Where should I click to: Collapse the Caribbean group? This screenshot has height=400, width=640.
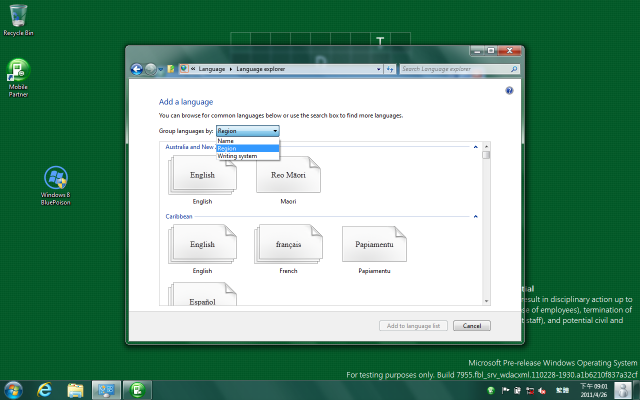[476, 217]
